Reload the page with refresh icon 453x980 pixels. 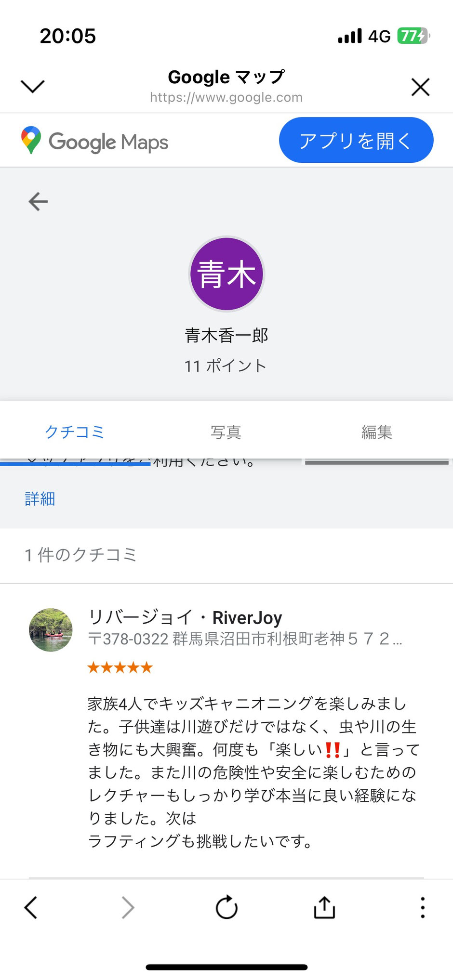(x=226, y=908)
